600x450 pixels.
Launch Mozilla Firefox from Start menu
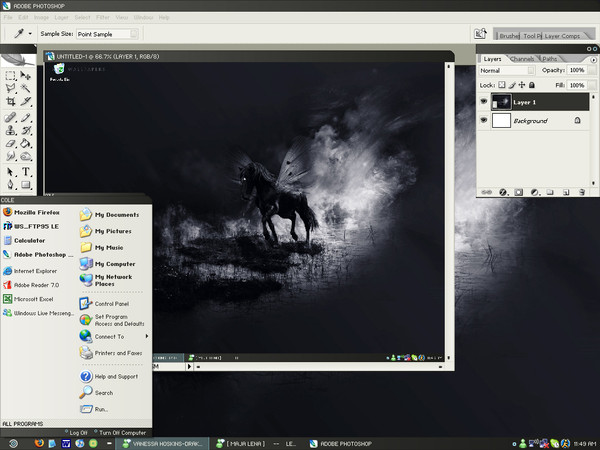coord(31,212)
